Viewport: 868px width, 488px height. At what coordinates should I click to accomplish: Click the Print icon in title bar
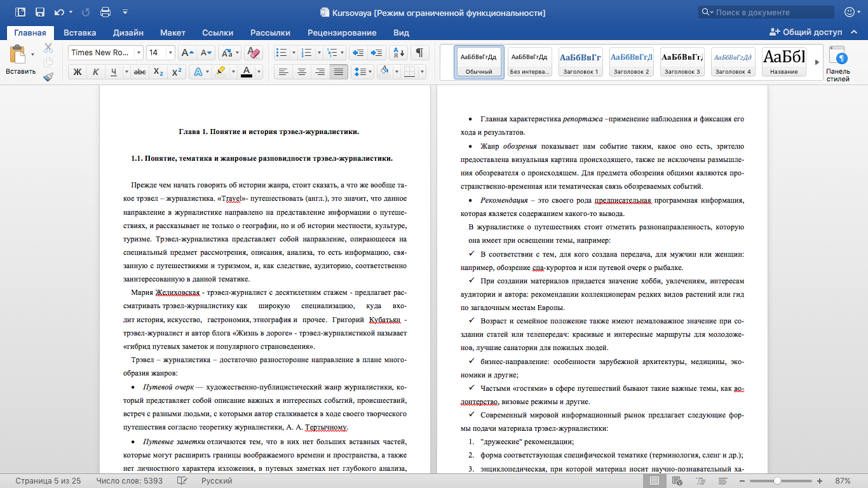click(x=105, y=12)
